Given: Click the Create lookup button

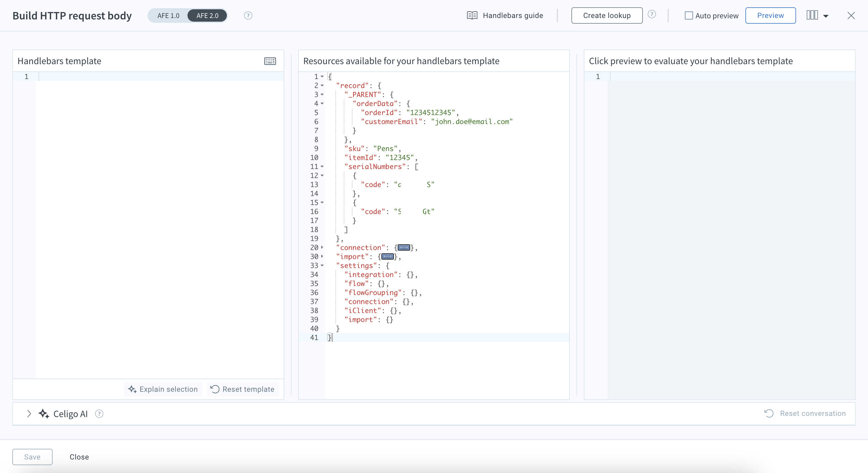Looking at the screenshot, I should click(x=607, y=15).
